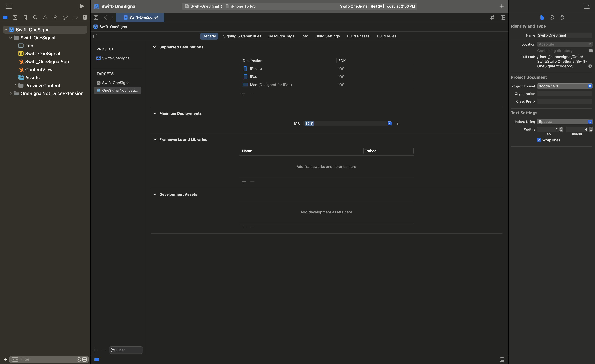The image size is (595, 364).
Task: Toggle source-control status filter in navigator
Action: click(x=85, y=359)
